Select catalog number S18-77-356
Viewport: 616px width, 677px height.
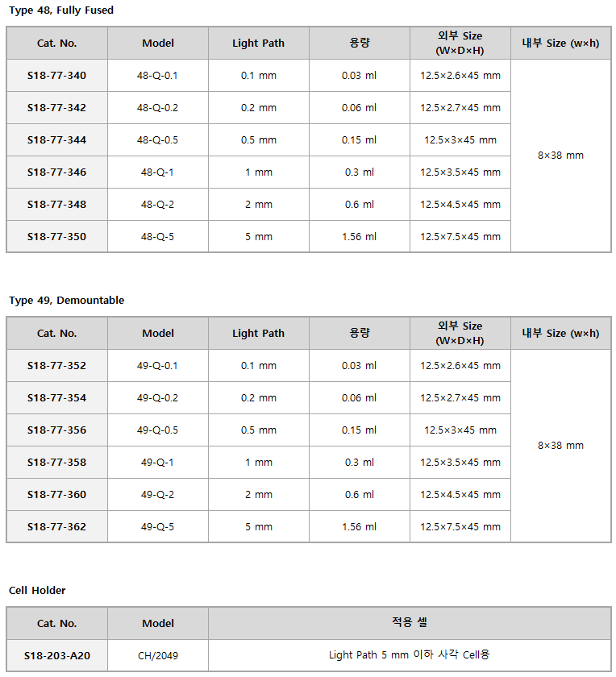[x=56, y=430]
